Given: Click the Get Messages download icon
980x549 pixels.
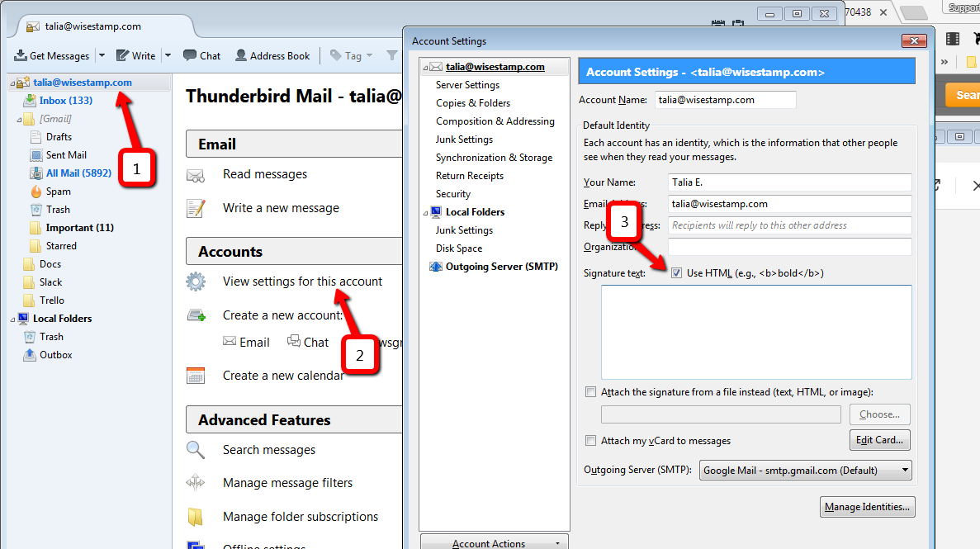Looking at the screenshot, I should 21,55.
